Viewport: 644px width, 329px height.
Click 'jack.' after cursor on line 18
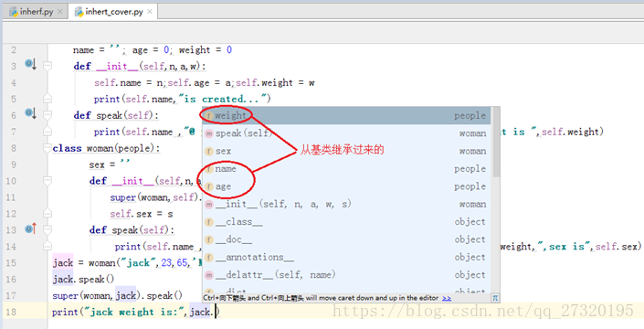click(202, 313)
